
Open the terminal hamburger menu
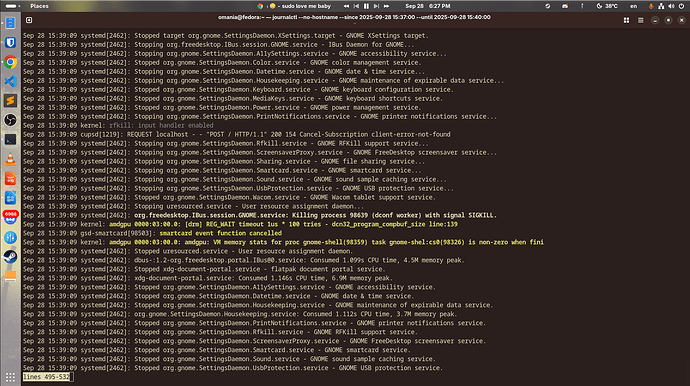coord(641,20)
